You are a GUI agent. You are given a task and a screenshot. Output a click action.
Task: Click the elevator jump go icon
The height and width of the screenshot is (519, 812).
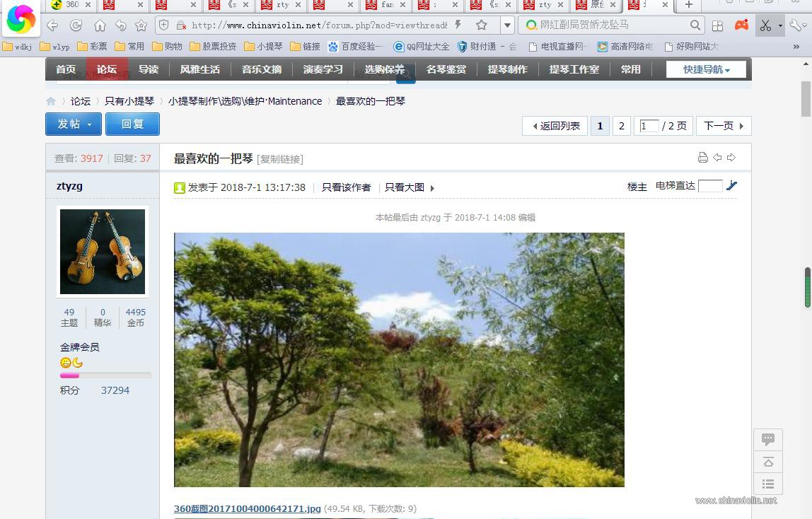732,185
